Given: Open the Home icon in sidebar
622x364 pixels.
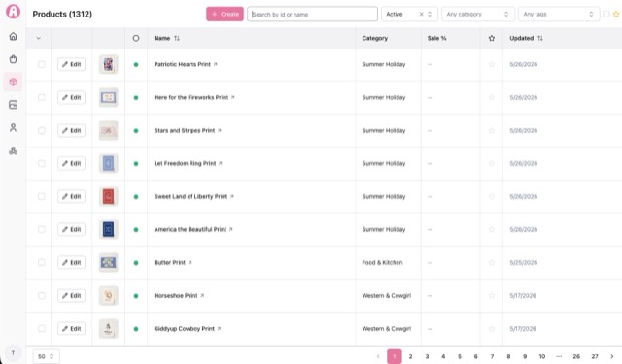Looking at the screenshot, I should [13, 37].
